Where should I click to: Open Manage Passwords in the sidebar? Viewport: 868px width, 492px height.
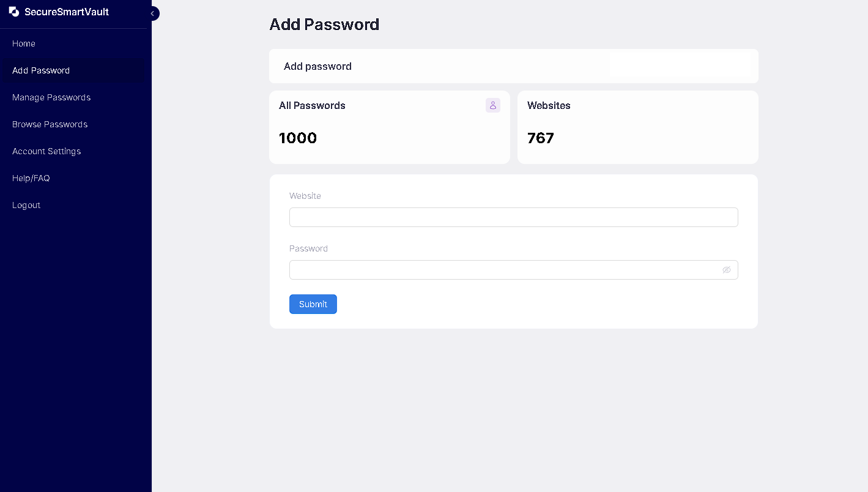(x=51, y=97)
